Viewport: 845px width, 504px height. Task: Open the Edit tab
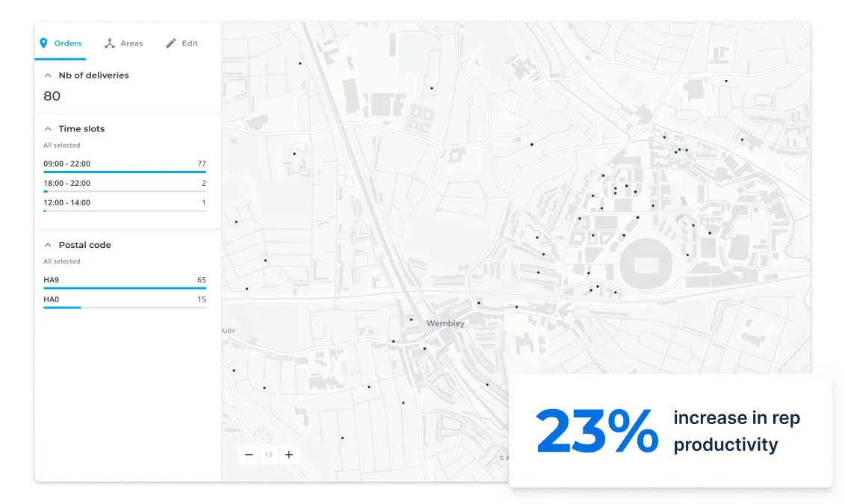190,43
